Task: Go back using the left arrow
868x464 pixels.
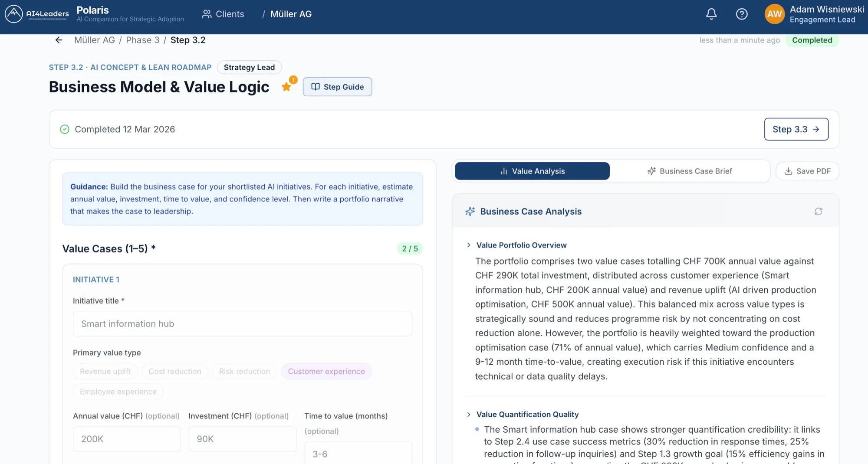Action: [x=59, y=40]
